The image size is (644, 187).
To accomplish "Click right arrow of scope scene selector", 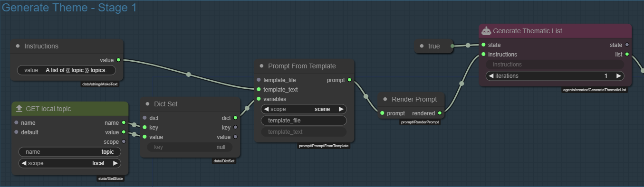I will coord(341,109).
